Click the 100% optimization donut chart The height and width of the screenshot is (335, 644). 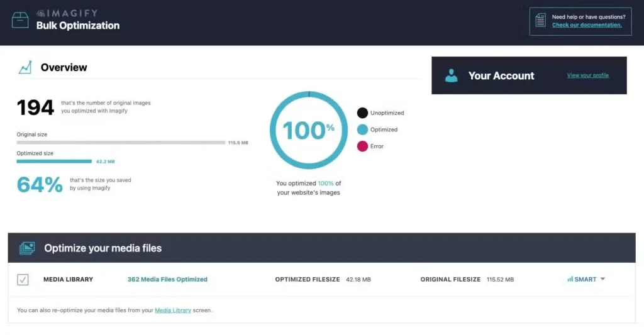[x=308, y=130]
